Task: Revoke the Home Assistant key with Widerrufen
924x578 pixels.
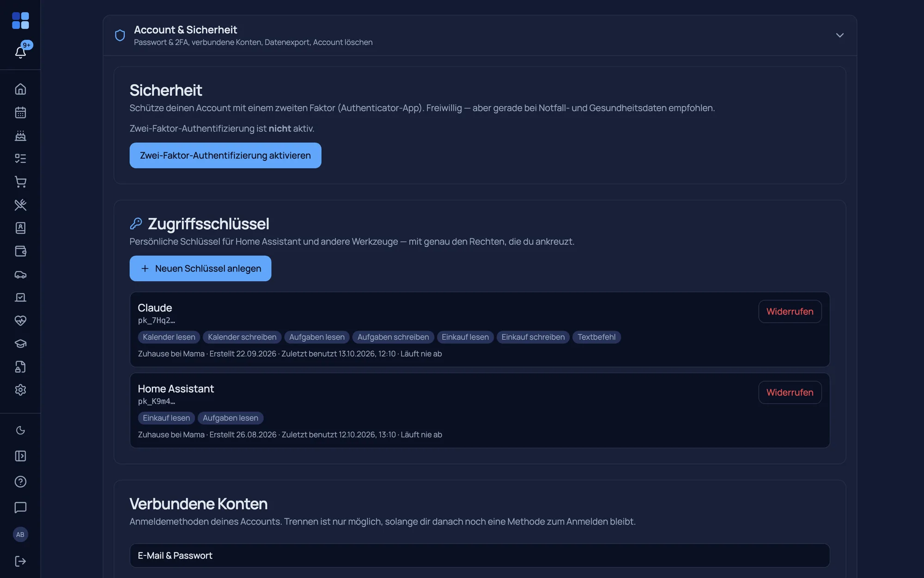Action: tap(790, 393)
